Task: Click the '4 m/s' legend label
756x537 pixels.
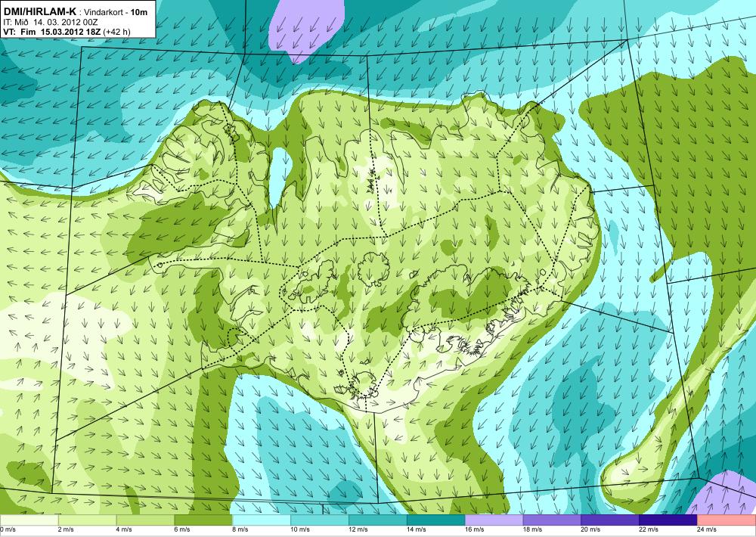Action: [124, 529]
